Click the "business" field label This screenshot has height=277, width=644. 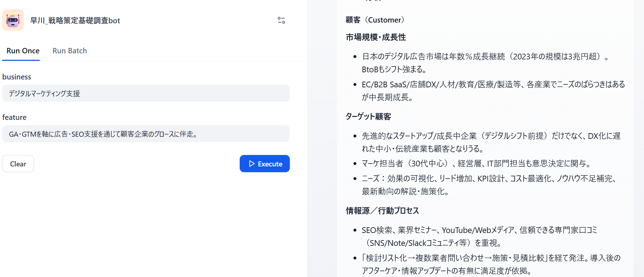click(17, 77)
